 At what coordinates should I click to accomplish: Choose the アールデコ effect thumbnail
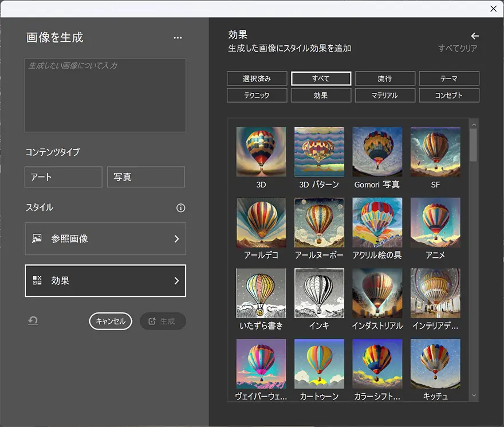tap(261, 223)
